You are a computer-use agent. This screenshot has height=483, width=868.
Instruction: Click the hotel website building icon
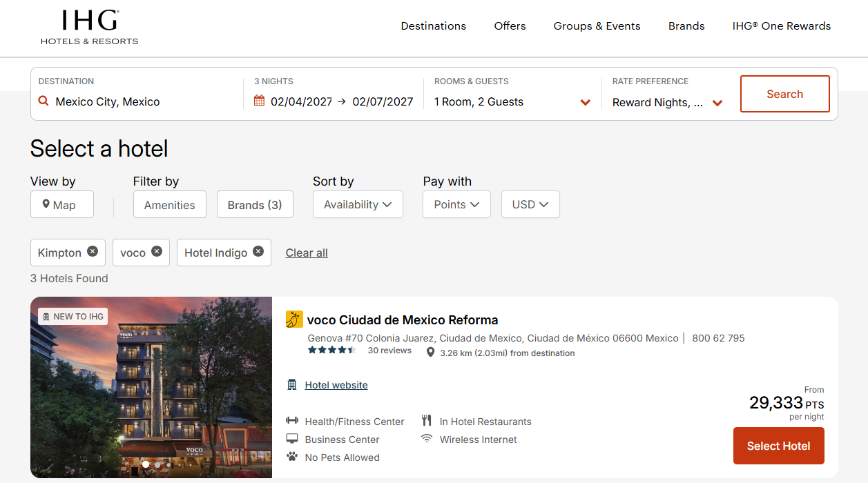[291, 385]
